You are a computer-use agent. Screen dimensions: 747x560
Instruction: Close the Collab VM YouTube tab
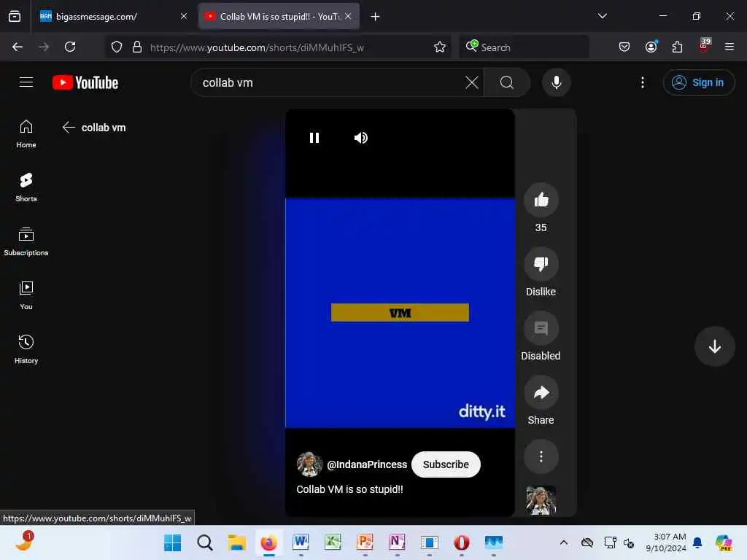[x=348, y=16]
